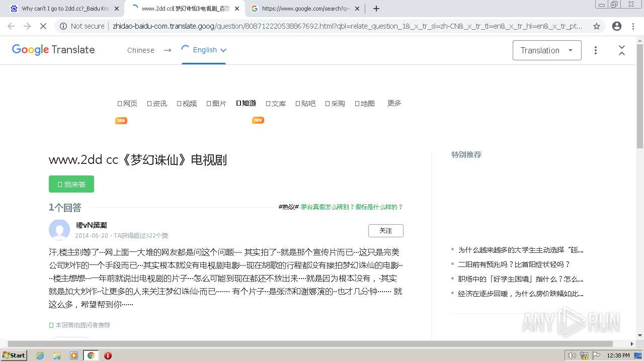This screenshot has width=644, height=362.
Task: Open the 视频 navigation link
Action: point(187,104)
